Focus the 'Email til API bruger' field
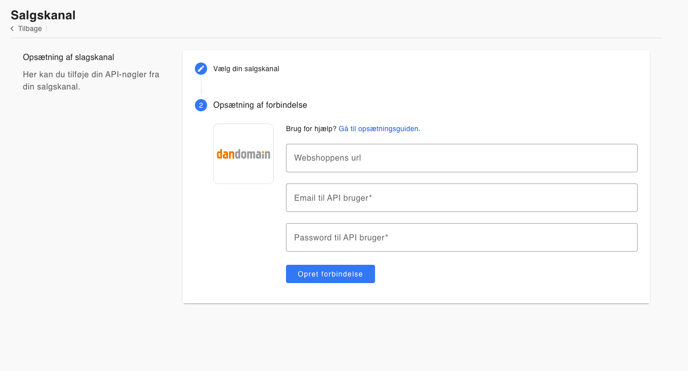The width and height of the screenshot is (688, 371). [x=462, y=198]
